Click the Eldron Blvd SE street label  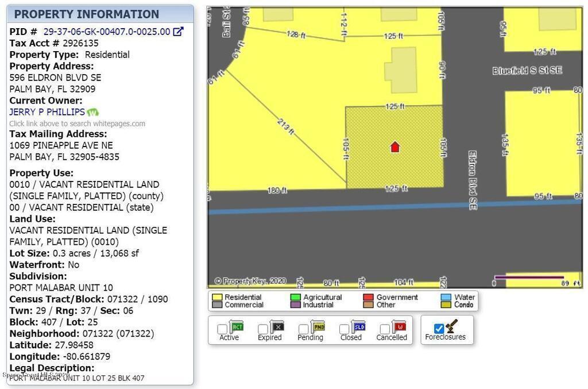pos(473,180)
